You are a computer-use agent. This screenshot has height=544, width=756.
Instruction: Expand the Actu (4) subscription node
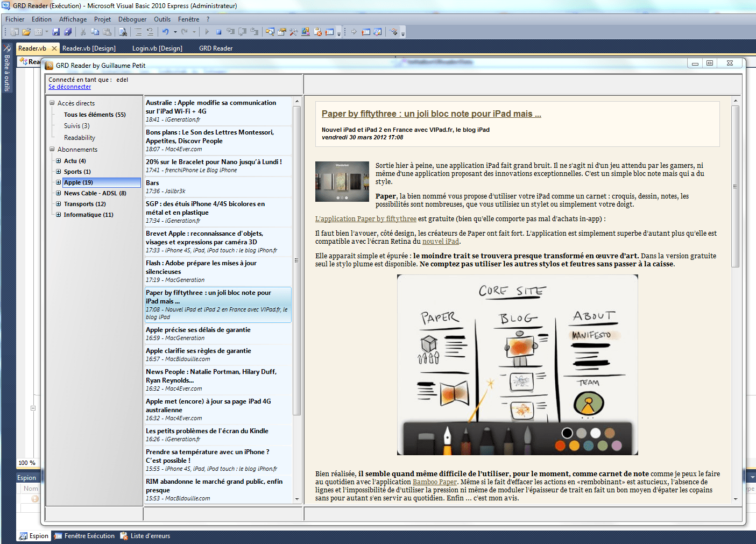(x=59, y=161)
